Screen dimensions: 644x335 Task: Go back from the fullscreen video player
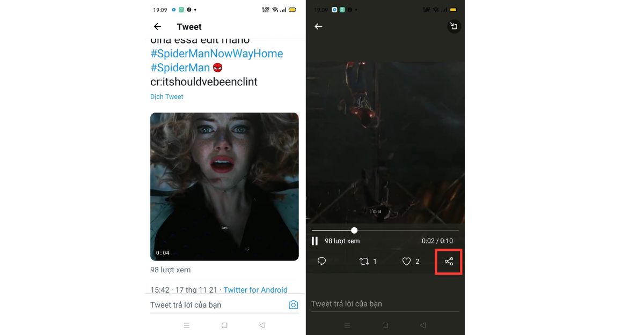(x=318, y=26)
